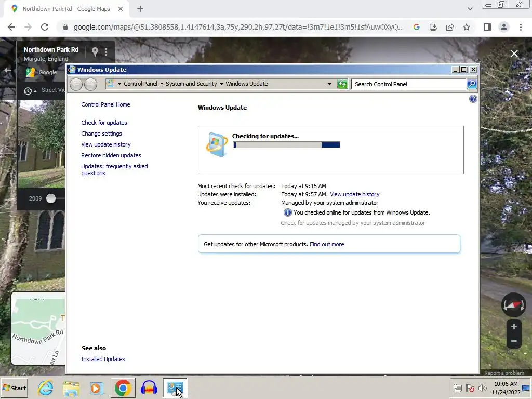Open Chrome profile avatar

(x=504, y=27)
